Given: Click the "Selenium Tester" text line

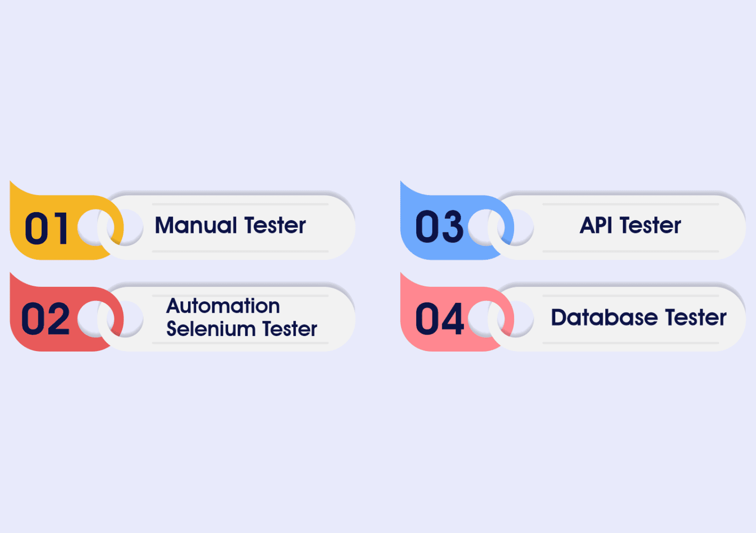Looking at the screenshot, I should tap(241, 329).
